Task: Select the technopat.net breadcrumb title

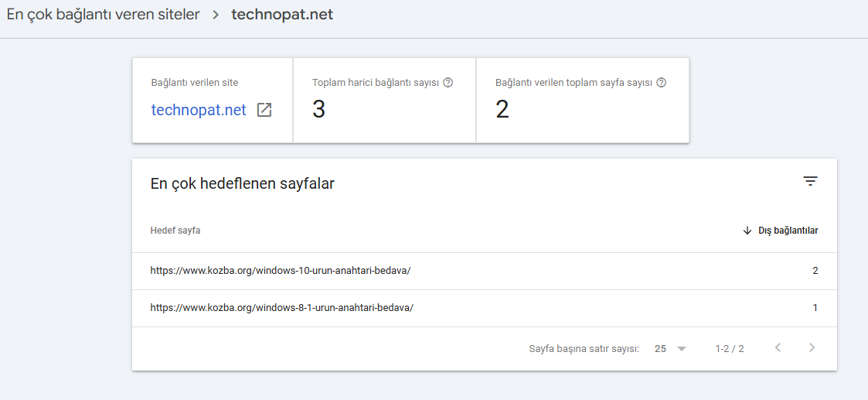Action: (282, 15)
